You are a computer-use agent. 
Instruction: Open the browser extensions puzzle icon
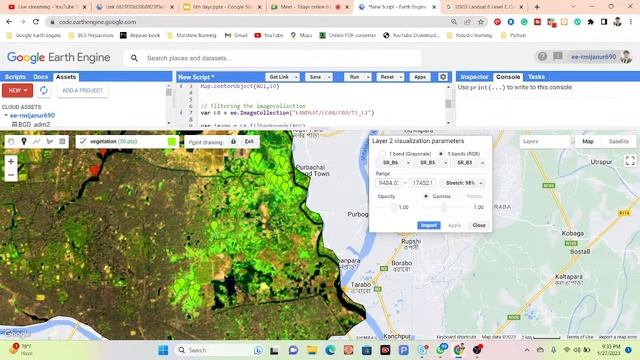click(x=591, y=22)
